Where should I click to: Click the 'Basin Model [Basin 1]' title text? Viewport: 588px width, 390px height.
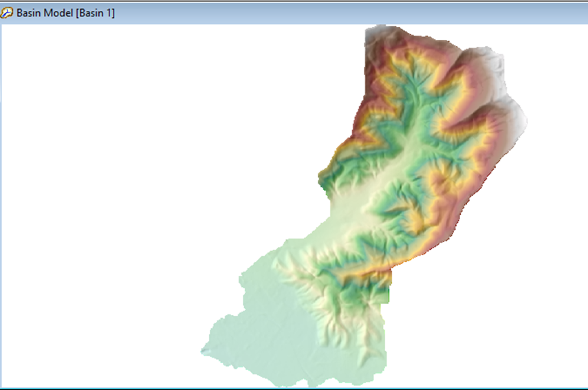65,13
